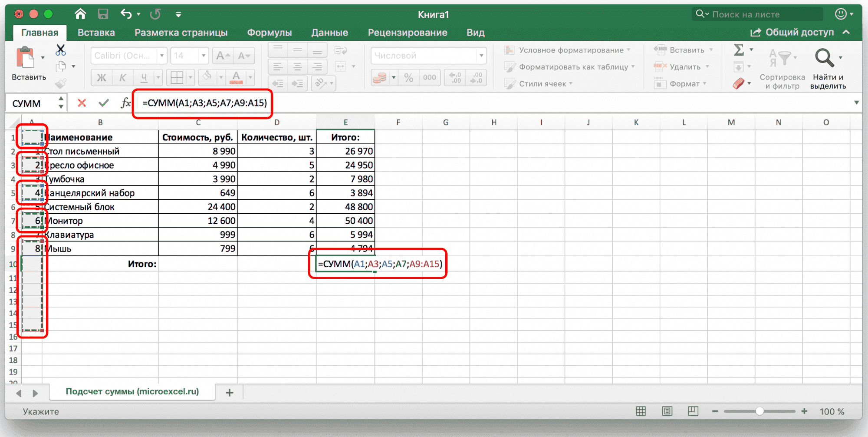This screenshot has height=437, width=868.
Task: Click the Общий доступ share button
Action: coord(792,33)
